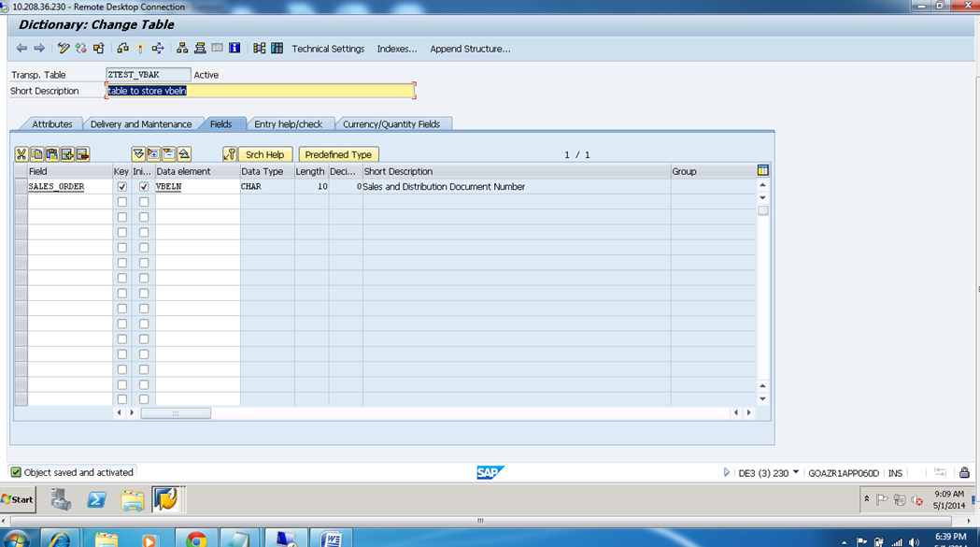Delete selected row using Delete Row icon

coord(83,154)
